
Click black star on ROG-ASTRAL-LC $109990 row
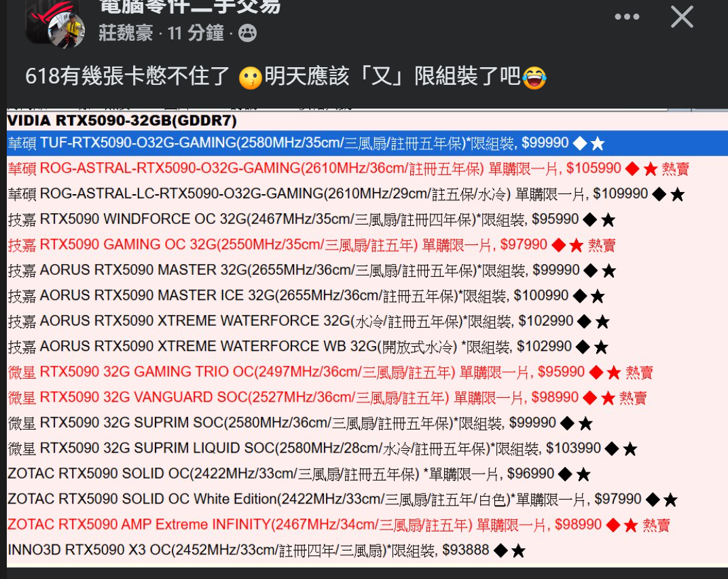tap(677, 194)
